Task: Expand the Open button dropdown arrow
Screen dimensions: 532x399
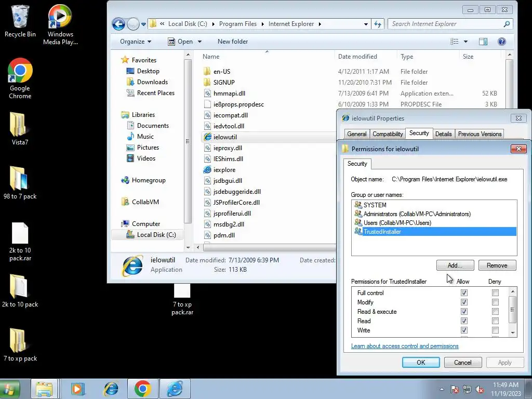Action: click(x=199, y=42)
